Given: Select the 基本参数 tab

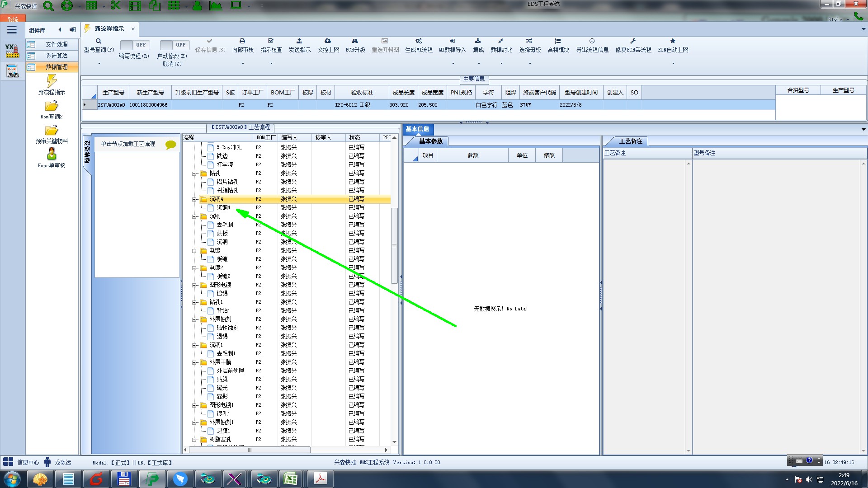Looking at the screenshot, I should pos(430,141).
